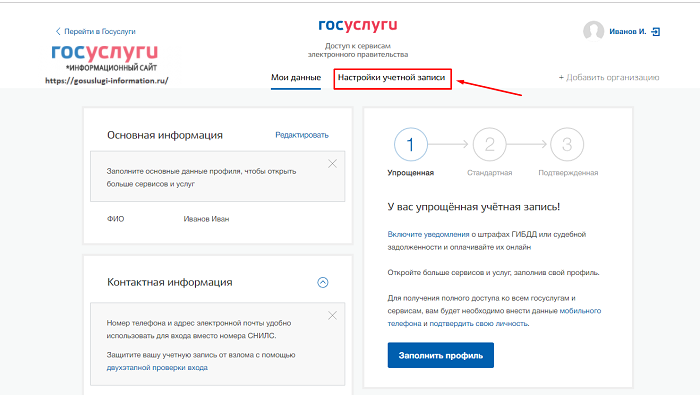Select step 3 Подтвержденная circle
Image resolution: width=700 pixels, height=395 pixels.
point(567,145)
